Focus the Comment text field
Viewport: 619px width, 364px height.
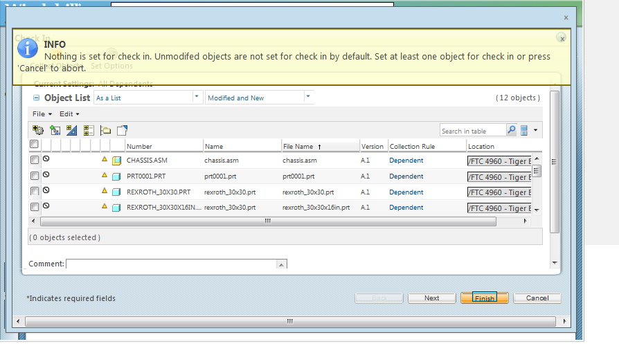tap(171, 264)
